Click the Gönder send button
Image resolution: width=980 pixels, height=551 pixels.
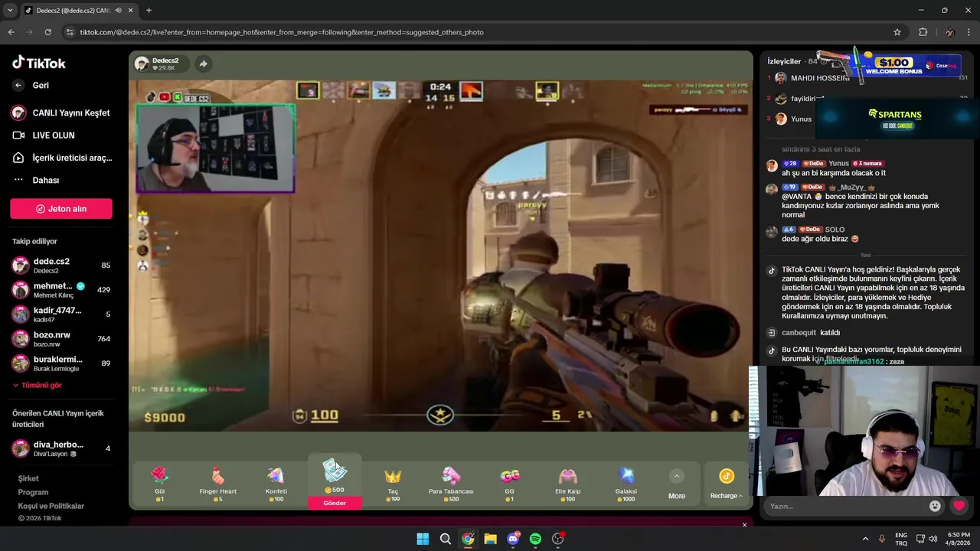pyautogui.click(x=335, y=503)
